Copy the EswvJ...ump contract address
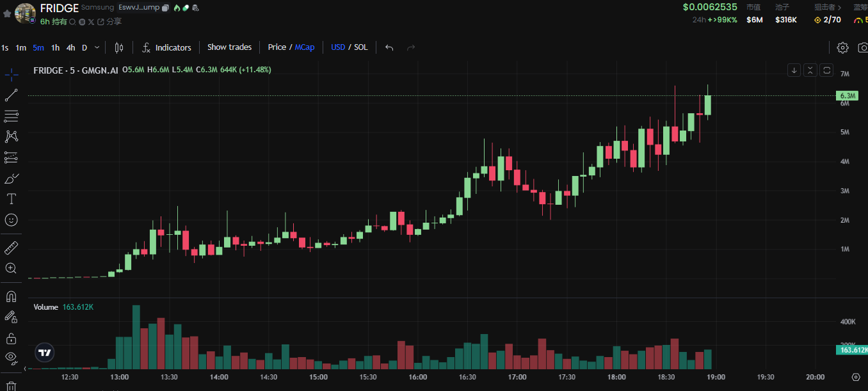 tap(166, 8)
